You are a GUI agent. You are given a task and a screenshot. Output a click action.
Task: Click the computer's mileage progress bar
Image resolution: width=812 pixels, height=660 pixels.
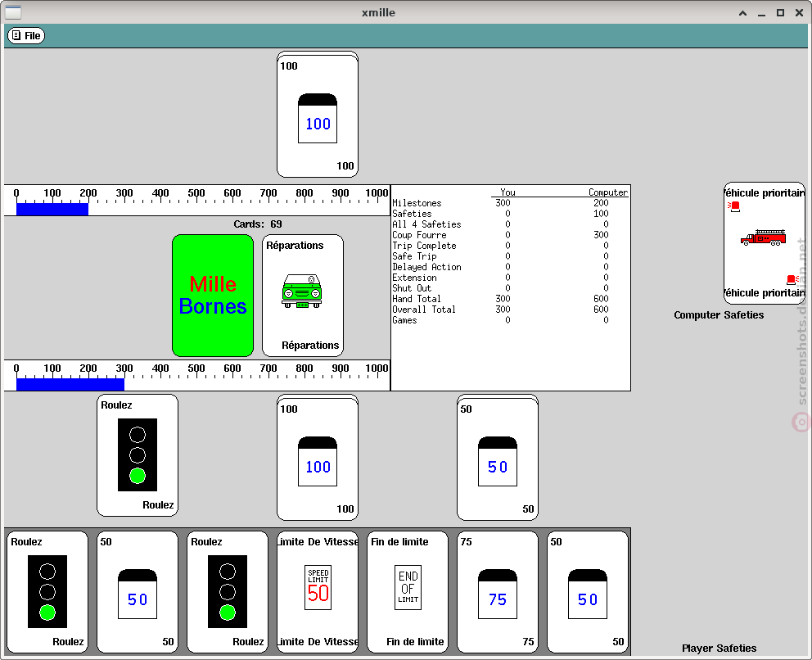click(196, 201)
